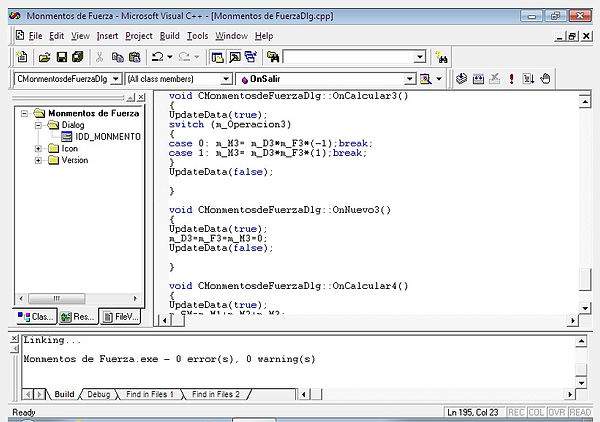
Task: Execute program red exclamation icon
Action: (x=511, y=79)
